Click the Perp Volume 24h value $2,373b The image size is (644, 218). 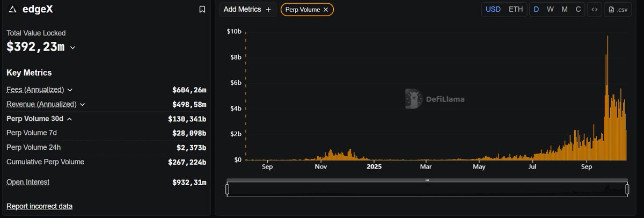pyautogui.click(x=191, y=147)
